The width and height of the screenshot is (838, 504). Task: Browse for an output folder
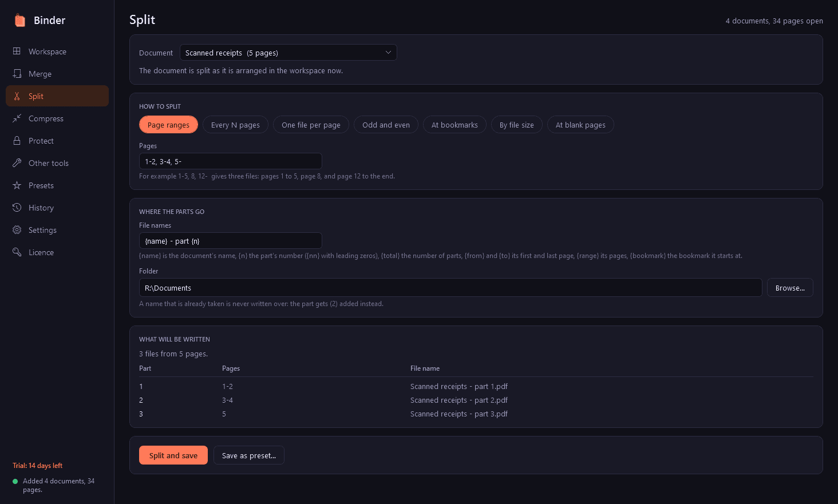(790, 288)
